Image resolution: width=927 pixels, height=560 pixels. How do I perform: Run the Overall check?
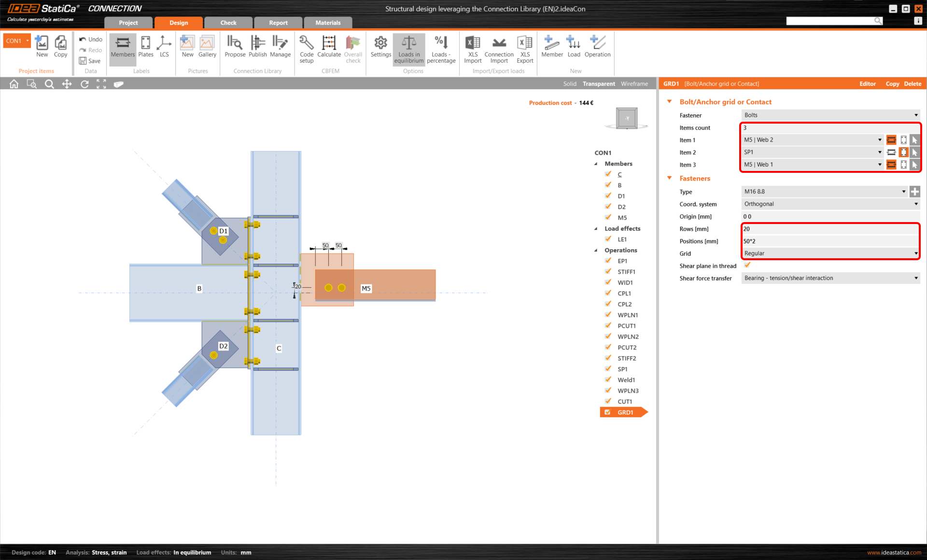pos(353,48)
